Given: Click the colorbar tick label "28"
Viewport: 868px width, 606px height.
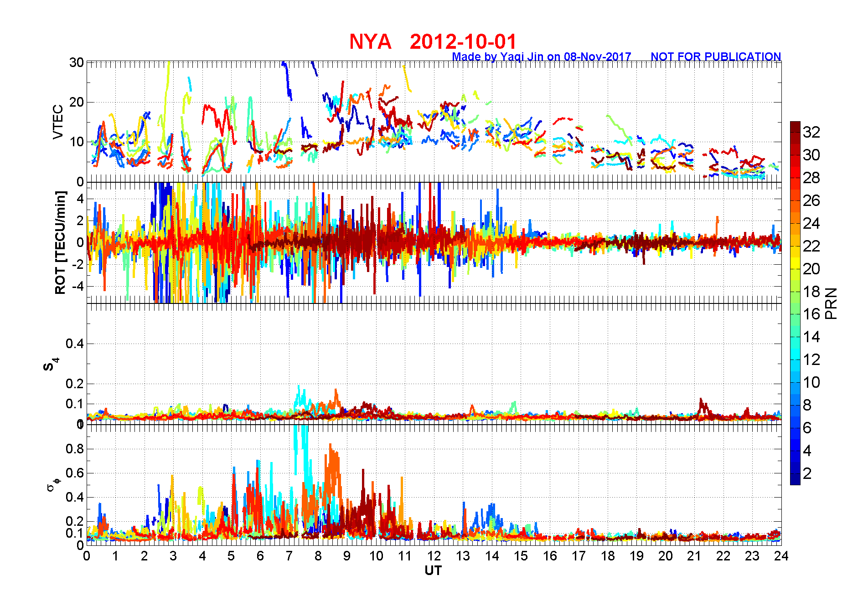Looking at the screenshot, I should point(811,178).
